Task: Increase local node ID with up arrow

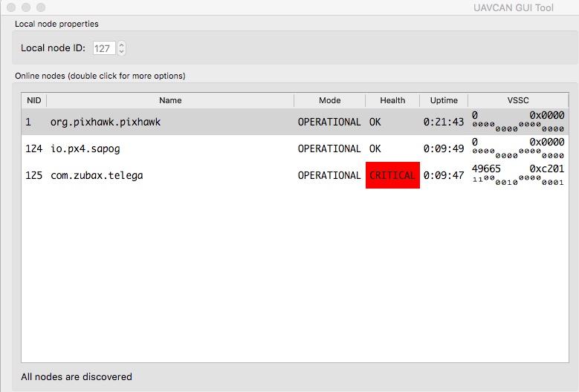Action: tap(121, 45)
